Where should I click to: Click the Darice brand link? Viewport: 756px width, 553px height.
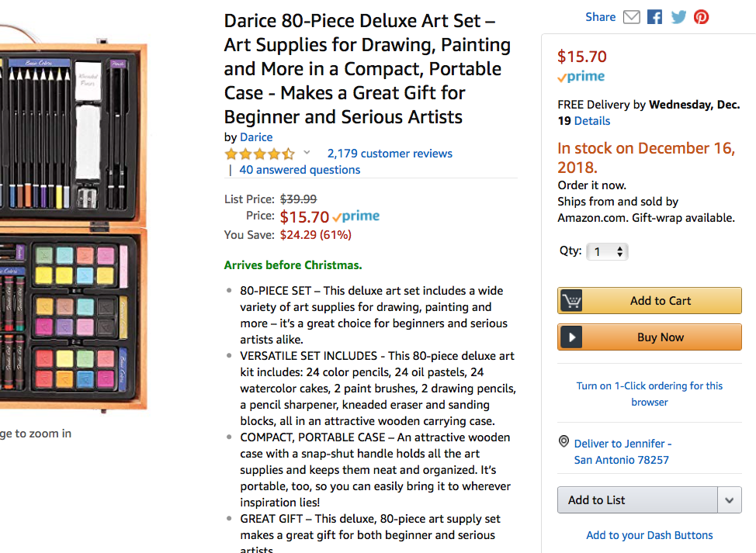click(256, 137)
